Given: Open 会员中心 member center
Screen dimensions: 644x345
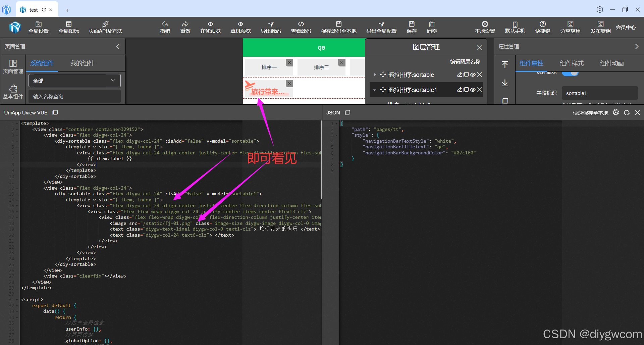Looking at the screenshot, I should [x=626, y=27].
